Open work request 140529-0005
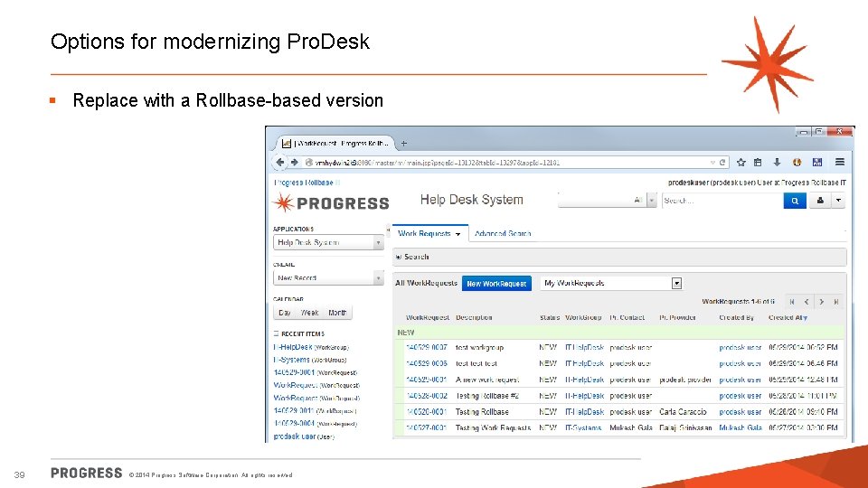This screenshot has height=488, width=868. (426, 363)
